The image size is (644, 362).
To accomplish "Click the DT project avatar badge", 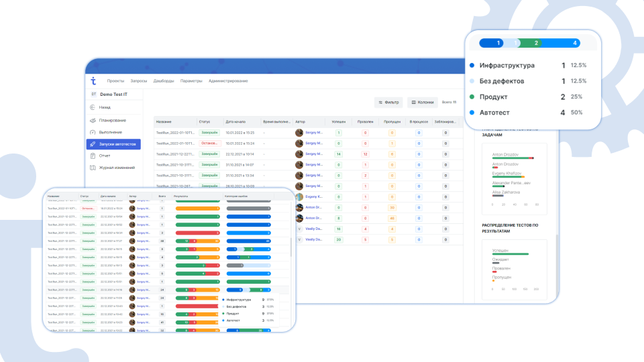I will pos(93,95).
